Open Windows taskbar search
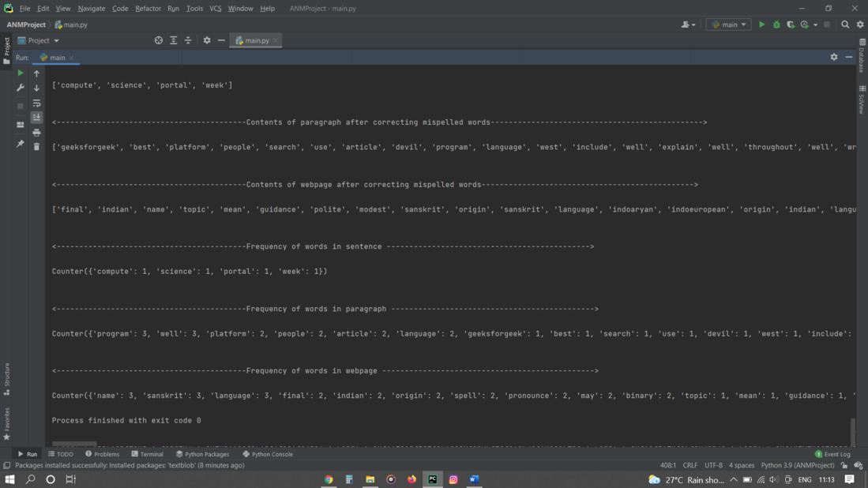Image resolution: width=868 pixels, height=488 pixels. pos(31,479)
